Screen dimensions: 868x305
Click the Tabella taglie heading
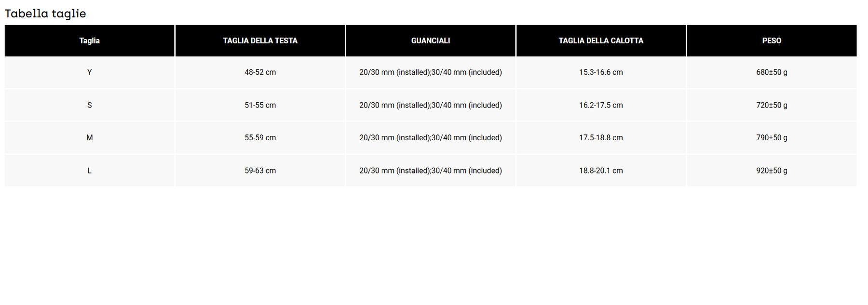45,13
